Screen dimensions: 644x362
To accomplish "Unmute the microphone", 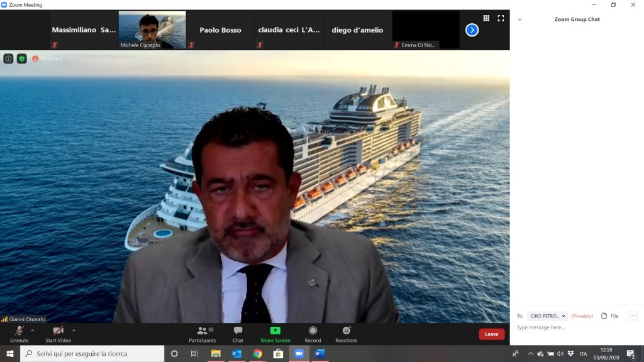I will click(x=19, y=334).
